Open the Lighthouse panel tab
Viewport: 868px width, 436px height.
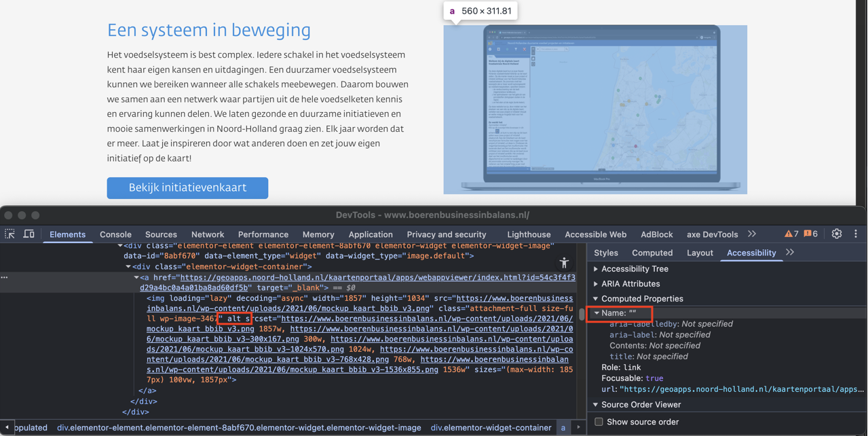click(x=529, y=234)
